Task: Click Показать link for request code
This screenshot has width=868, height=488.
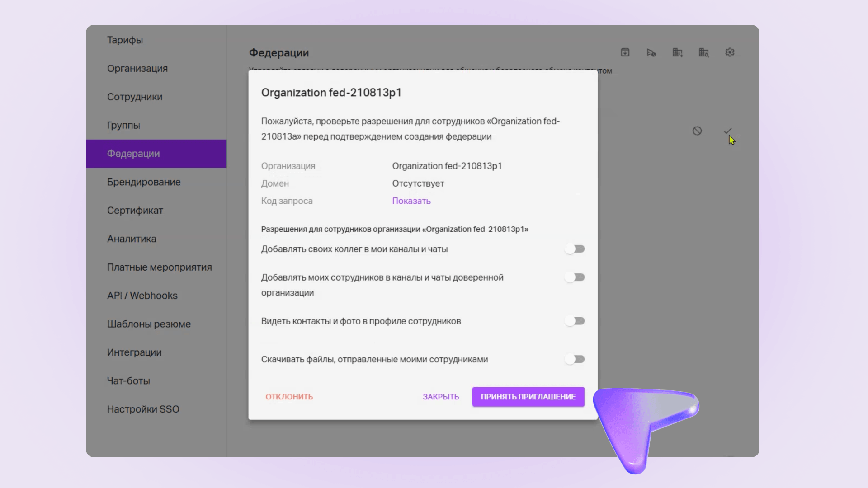Action: tap(411, 201)
